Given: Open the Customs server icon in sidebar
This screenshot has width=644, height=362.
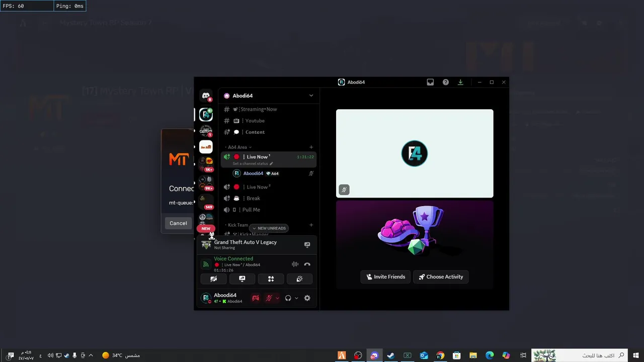Looking at the screenshot, I should coord(206,131).
